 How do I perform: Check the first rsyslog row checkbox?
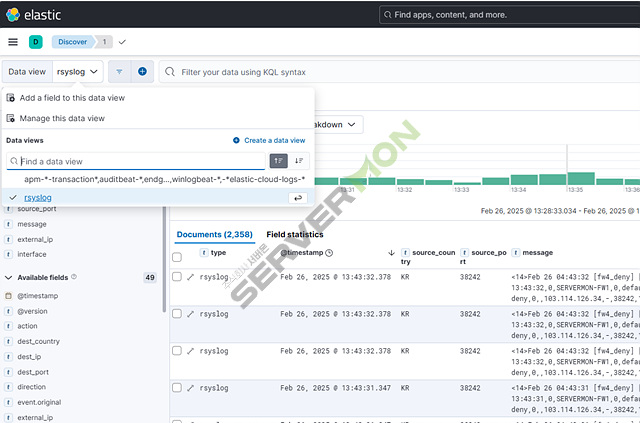click(x=177, y=277)
